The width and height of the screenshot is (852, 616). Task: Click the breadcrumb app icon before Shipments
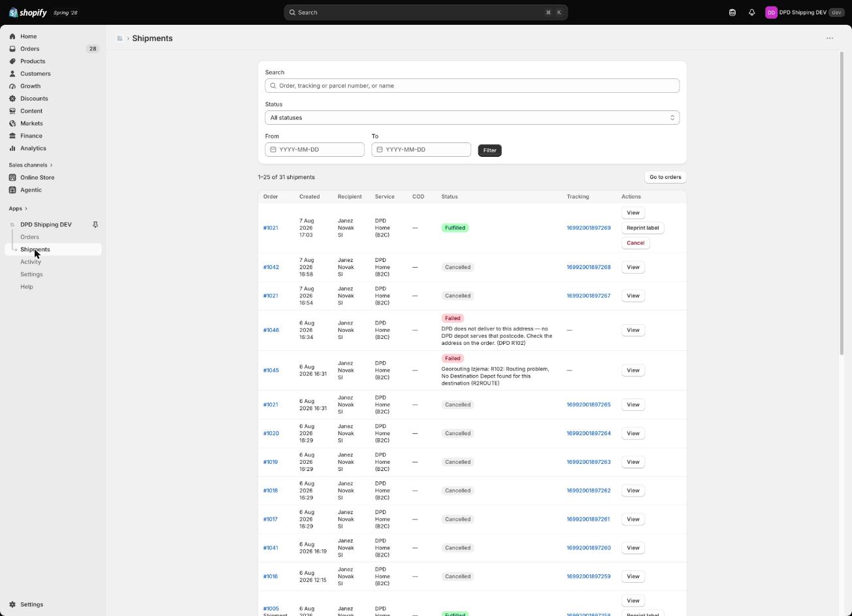[x=120, y=39]
